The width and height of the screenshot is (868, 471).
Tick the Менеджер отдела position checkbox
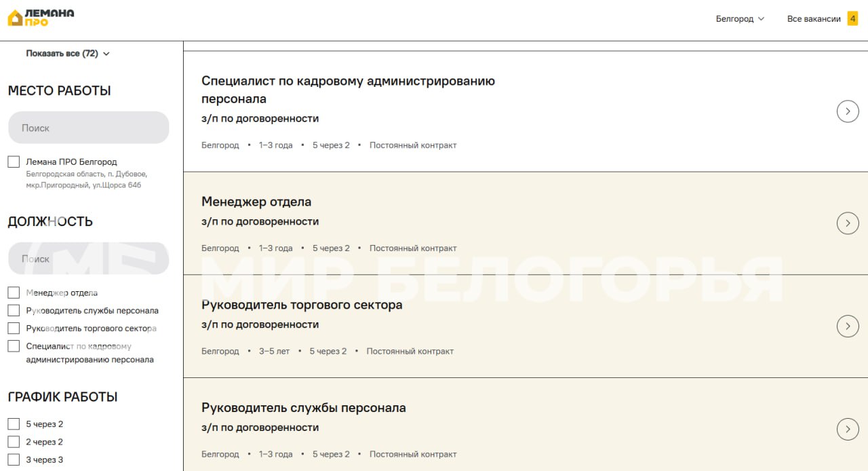tap(14, 293)
